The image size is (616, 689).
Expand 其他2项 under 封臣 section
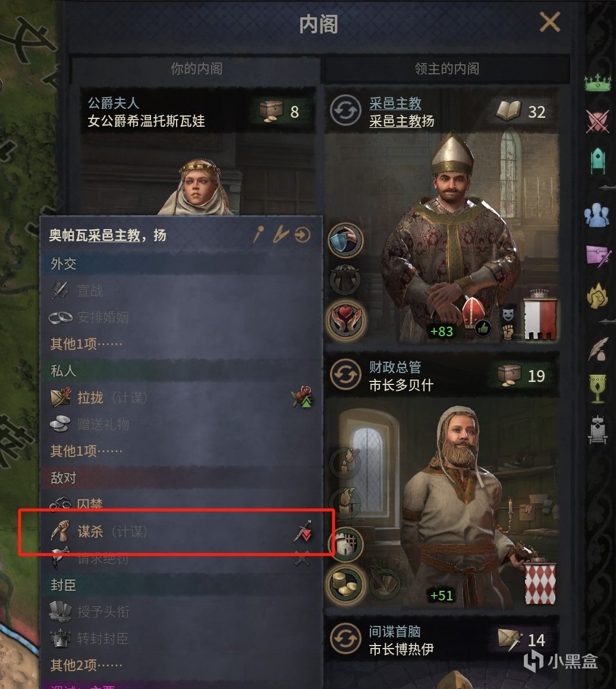coord(86,665)
